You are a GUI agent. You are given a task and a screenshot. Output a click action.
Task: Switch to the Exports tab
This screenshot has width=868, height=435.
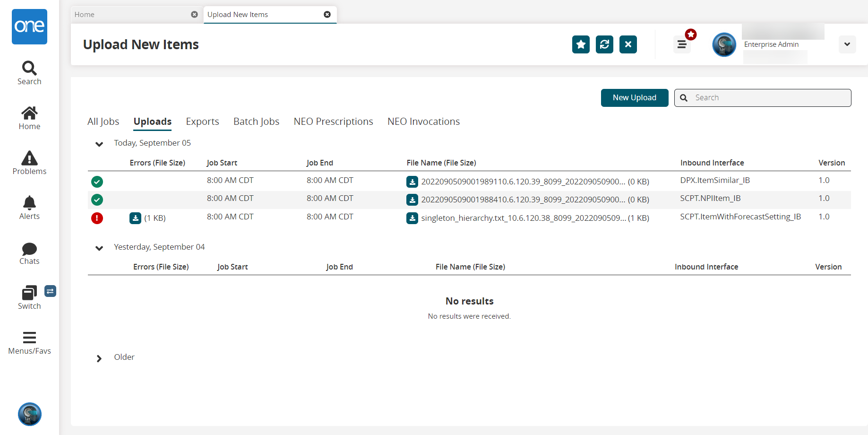[x=202, y=122]
